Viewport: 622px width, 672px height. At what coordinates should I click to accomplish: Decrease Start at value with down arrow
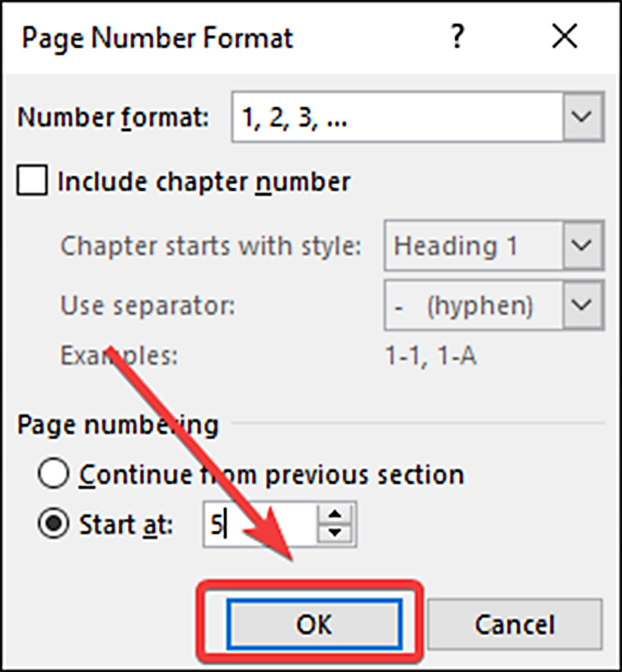334,532
